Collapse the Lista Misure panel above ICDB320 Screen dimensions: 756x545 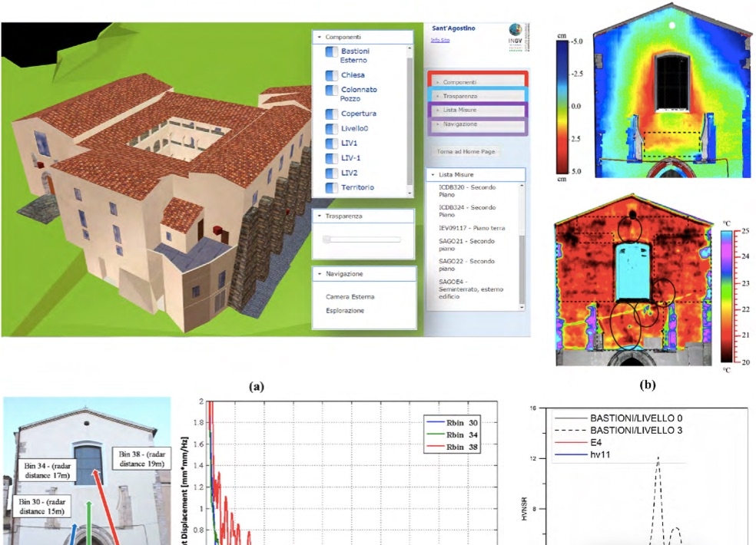click(476, 174)
